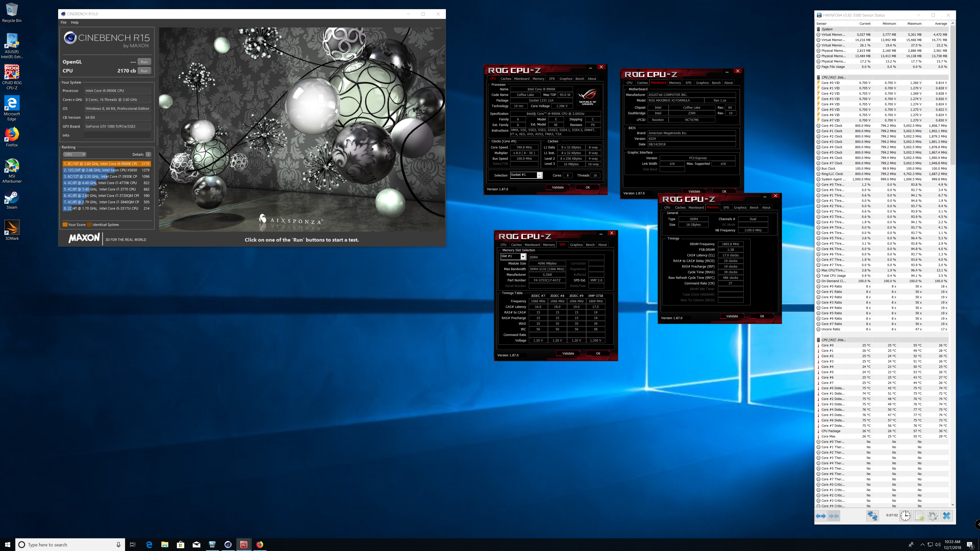This screenshot has height=551, width=980.
Task: Click HWiNFO log to file icon
Action: coord(919,516)
